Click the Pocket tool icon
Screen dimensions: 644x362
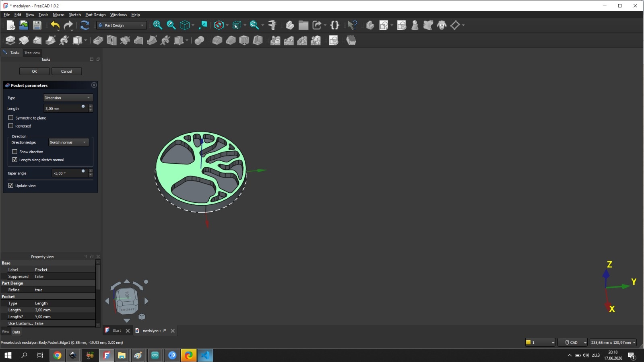pyautogui.click(x=98, y=40)
